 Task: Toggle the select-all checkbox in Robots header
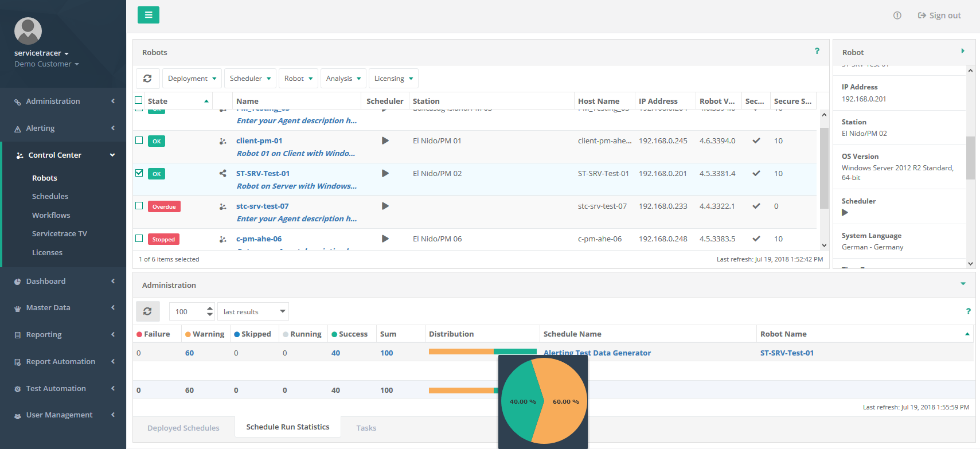click(139, 100)
